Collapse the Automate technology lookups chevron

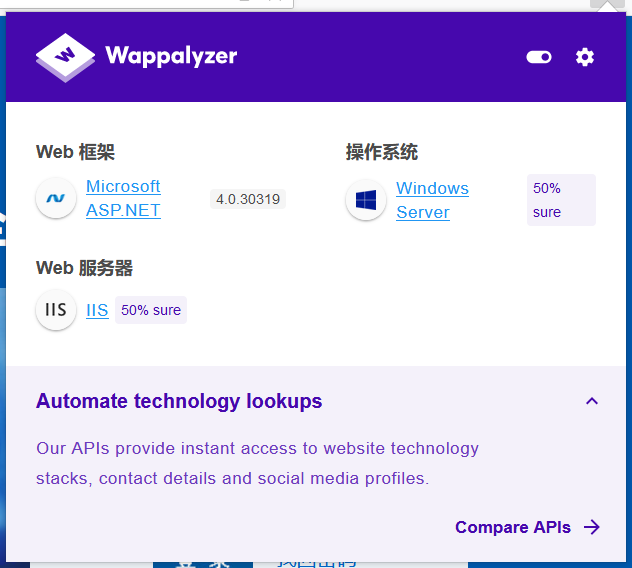(x=592, y=401)
